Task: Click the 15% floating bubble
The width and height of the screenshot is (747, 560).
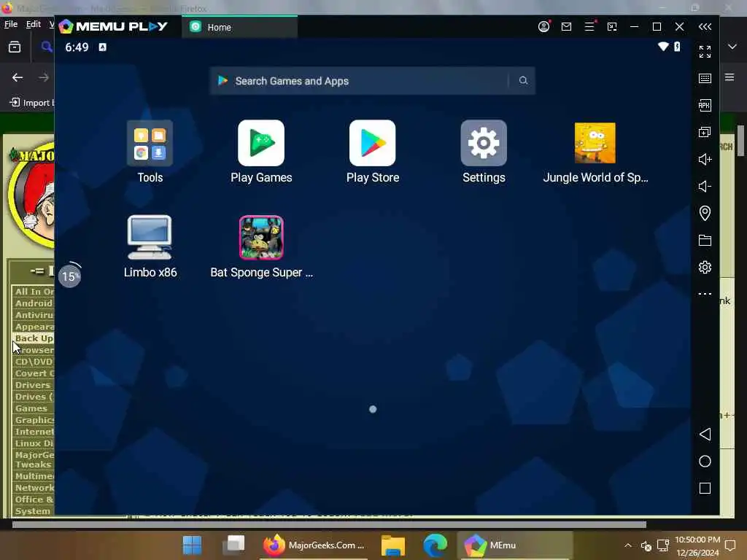Action: [x=69, y=276]
